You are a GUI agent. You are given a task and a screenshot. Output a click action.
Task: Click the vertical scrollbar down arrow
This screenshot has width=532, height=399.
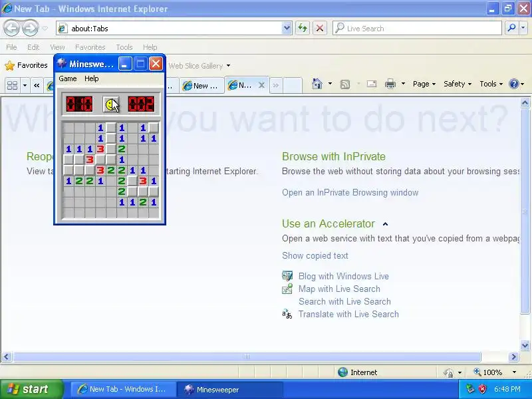525,346
